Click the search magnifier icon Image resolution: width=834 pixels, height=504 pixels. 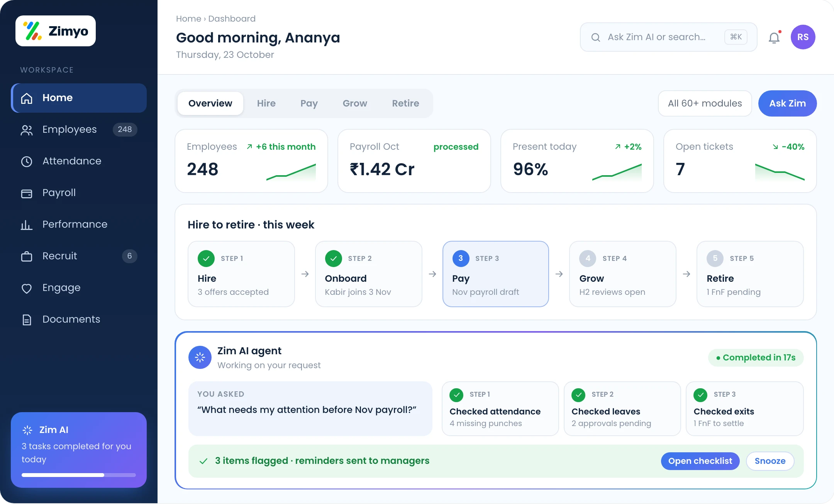pyautogui.click(x=596, y=37)
